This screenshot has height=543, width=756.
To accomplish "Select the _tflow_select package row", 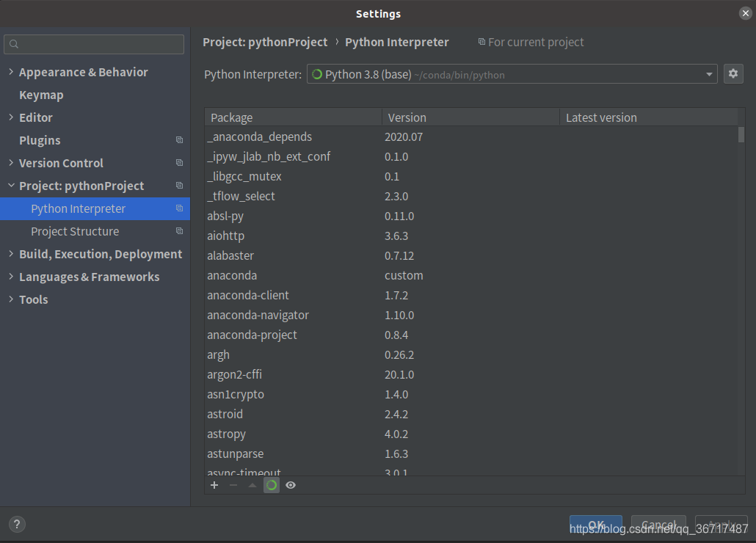I will [x=471, y=196].
